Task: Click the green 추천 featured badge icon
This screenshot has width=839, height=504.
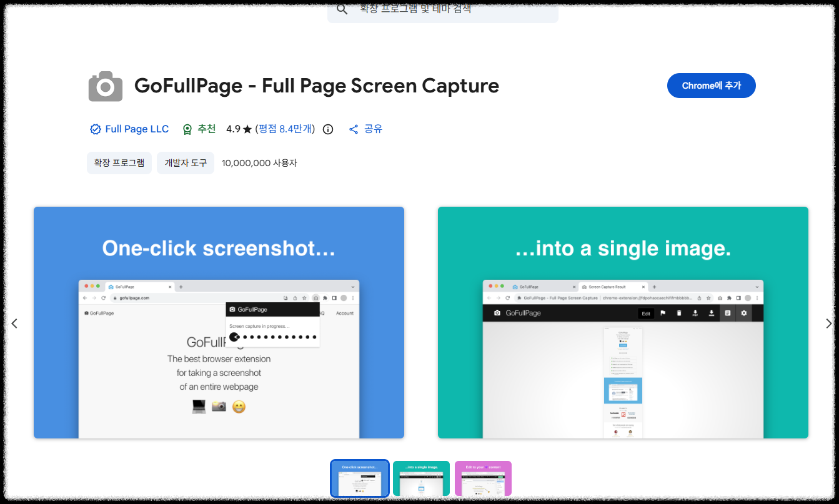Action: [x=187, y=129]
